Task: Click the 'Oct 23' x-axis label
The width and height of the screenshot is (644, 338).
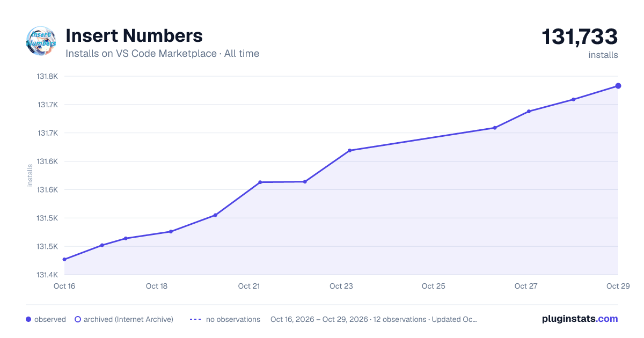Action: pos(341,286)
